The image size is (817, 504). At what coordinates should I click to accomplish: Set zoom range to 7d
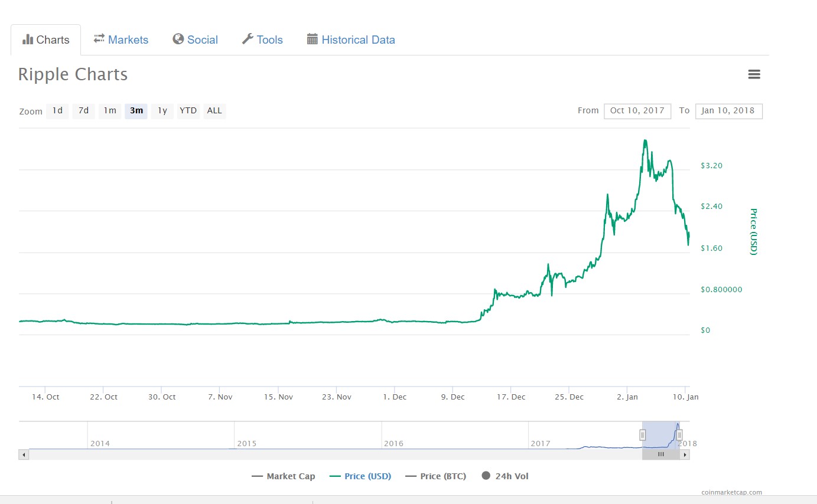coord(84,111)
